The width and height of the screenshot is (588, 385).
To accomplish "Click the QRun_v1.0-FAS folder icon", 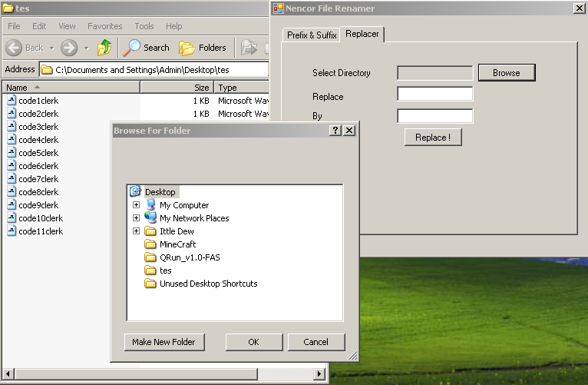I will tap(150, 257).
